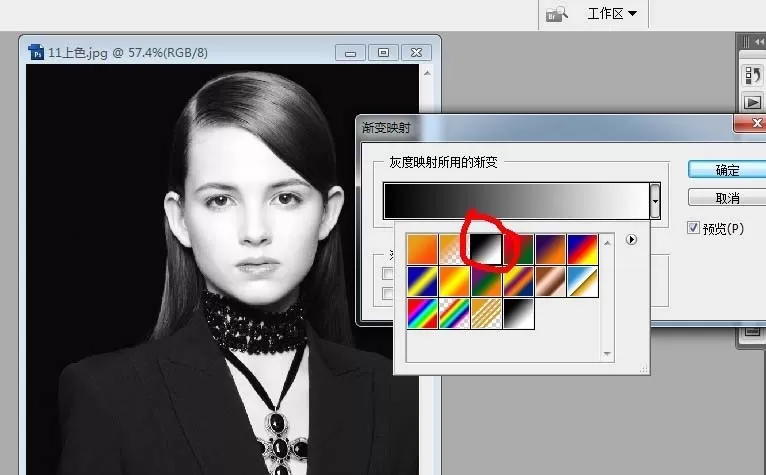Minimize the 11上色.jpg document window
Image resolution: width=766 pixels, height=475 pixels.
pyautogui.click(x=350, y=53)
